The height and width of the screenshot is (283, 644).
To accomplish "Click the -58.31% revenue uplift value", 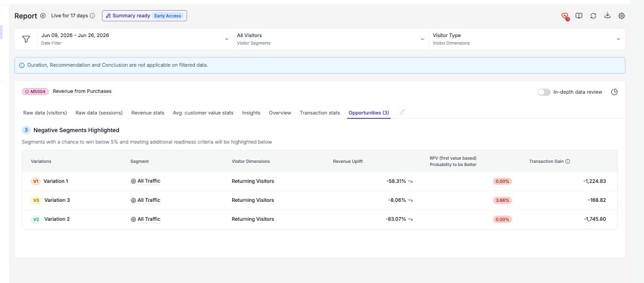I will coord(396,181).
